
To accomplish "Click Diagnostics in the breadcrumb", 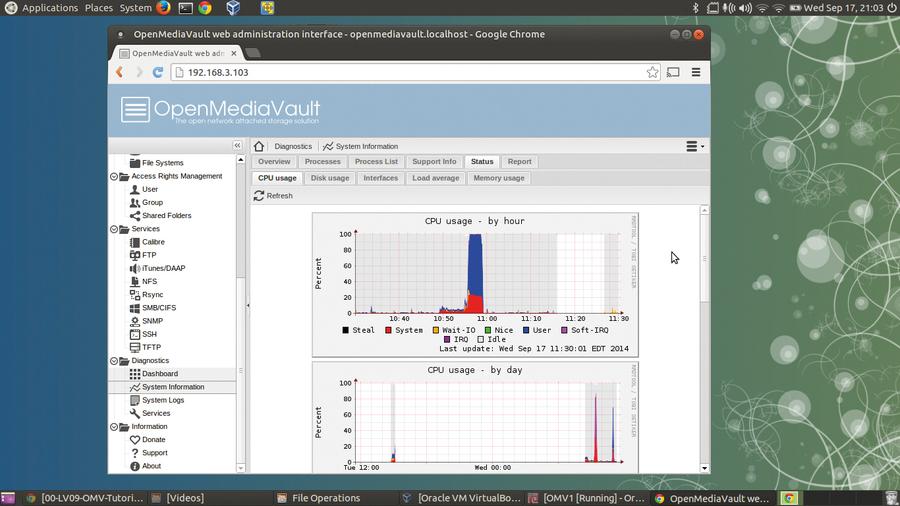I will pyautogui.click(x=293, y=147).
